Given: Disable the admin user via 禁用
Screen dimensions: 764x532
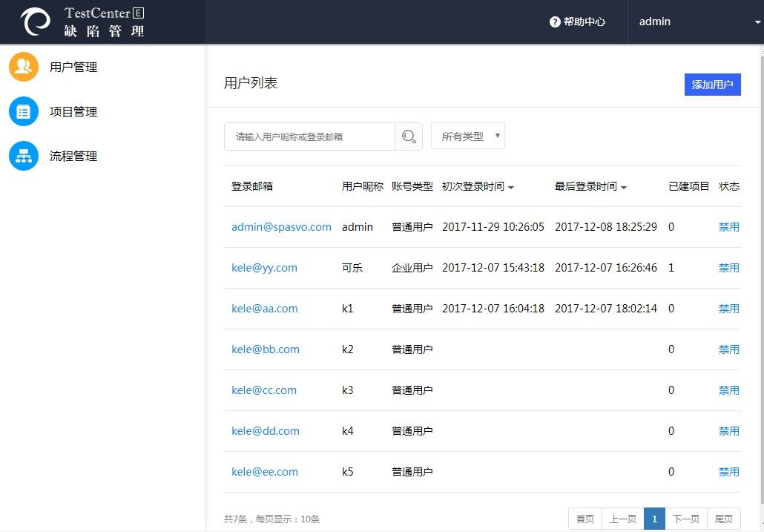Looking at the screenshot, I should pyautogui.click(x=728, y=226).
